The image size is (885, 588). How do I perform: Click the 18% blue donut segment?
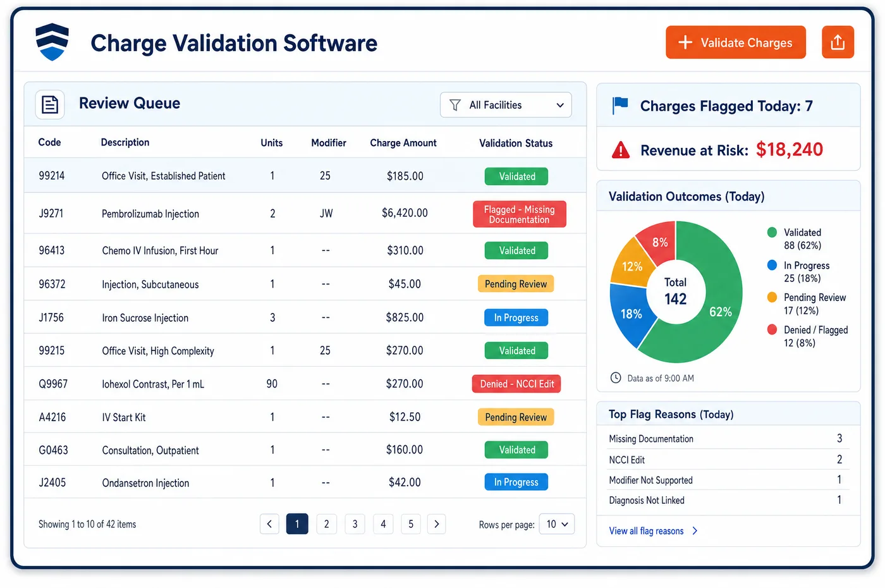tap(631, 314)
